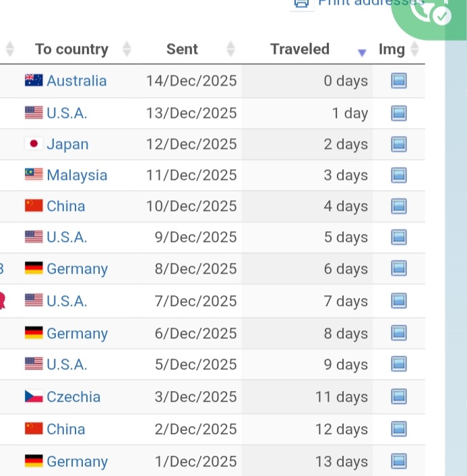Click the Malaysian flag icon
Screen dimensions: 467x476
pos(34,175)
